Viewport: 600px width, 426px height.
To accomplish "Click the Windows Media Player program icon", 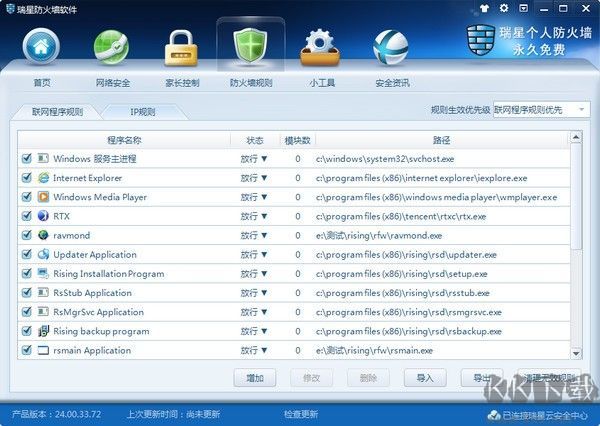I will [43, 197].
